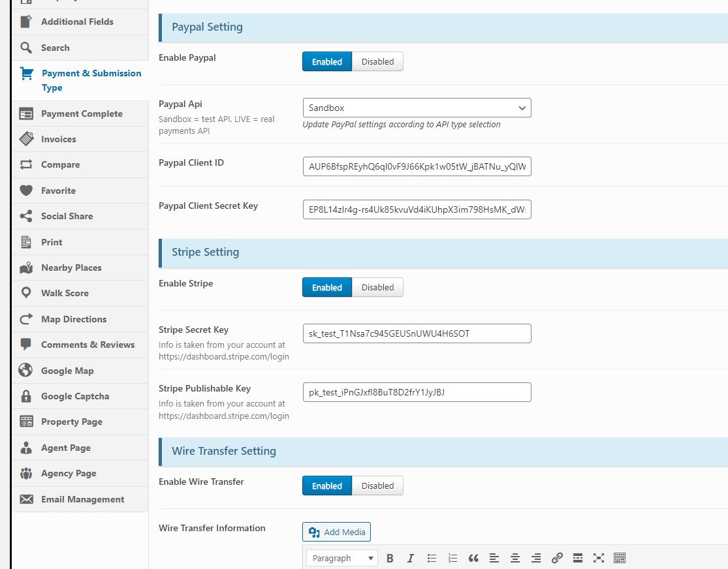The image size is (728, 569).
Task: Open Email Management settings
Action: tap(81, 499)
